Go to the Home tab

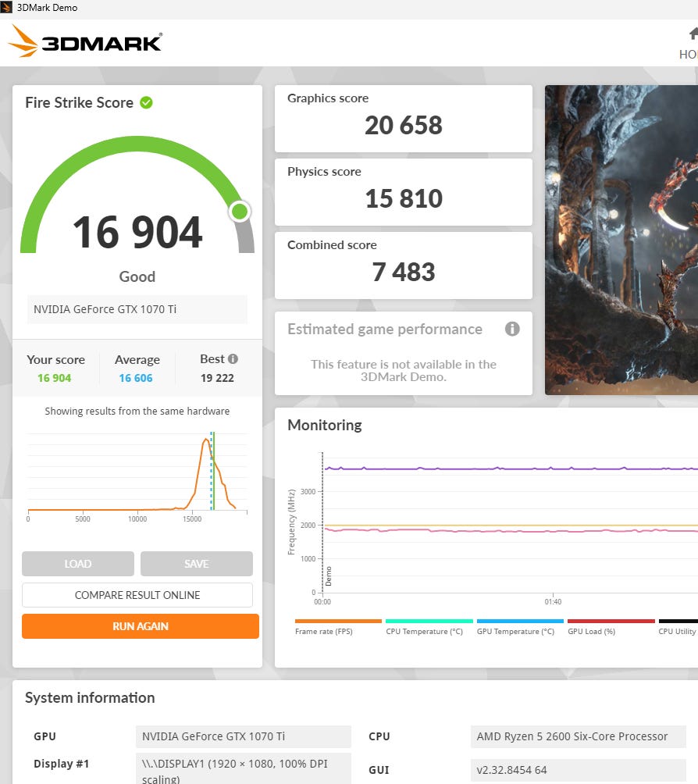pos(690,44)
